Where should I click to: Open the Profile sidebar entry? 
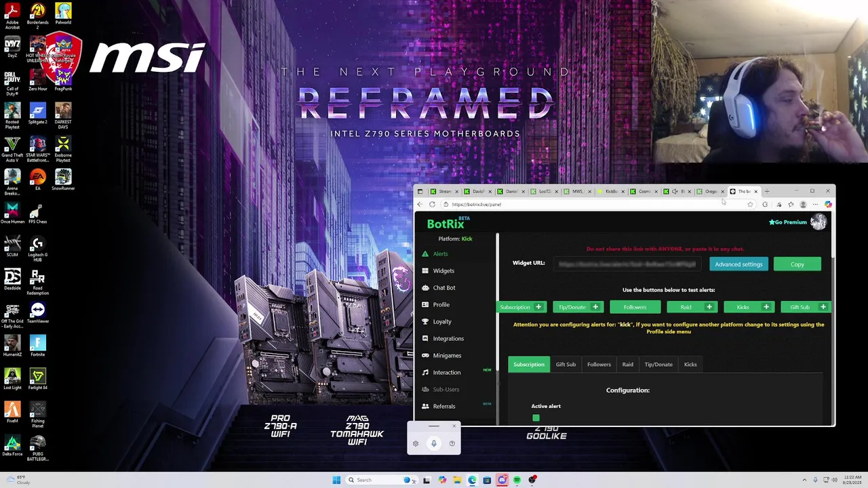tap(441, 304)
